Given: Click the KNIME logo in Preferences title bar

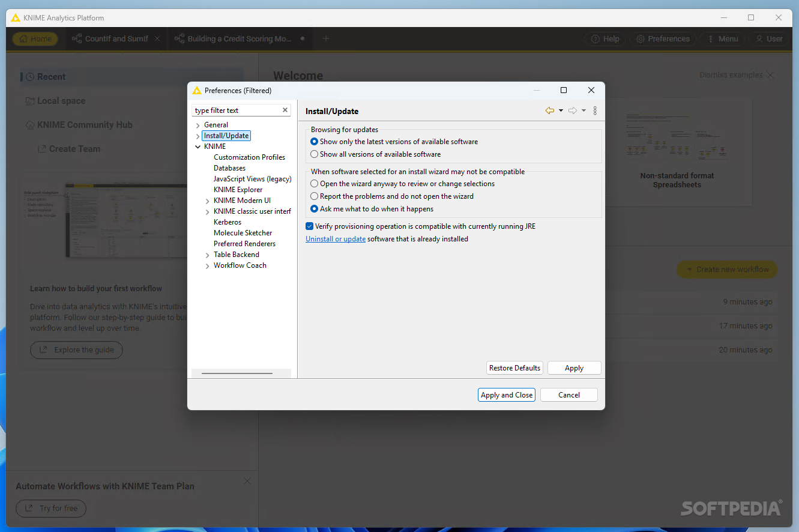Looking at the screenshot, I should [x=196, y=91].
